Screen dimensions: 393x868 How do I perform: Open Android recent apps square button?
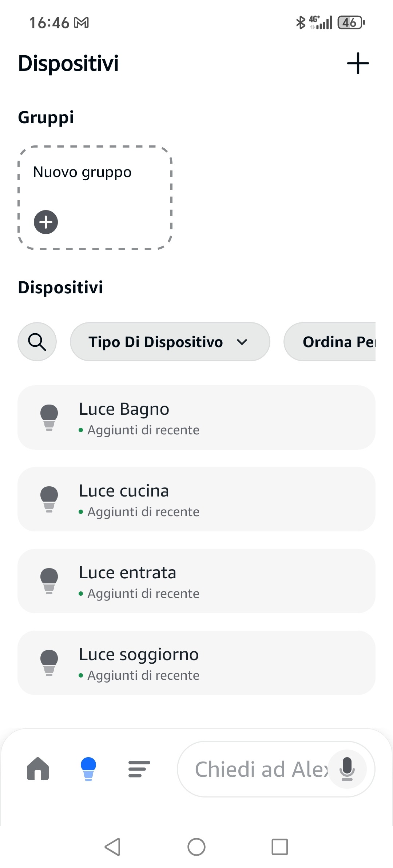tap(280, 847)
